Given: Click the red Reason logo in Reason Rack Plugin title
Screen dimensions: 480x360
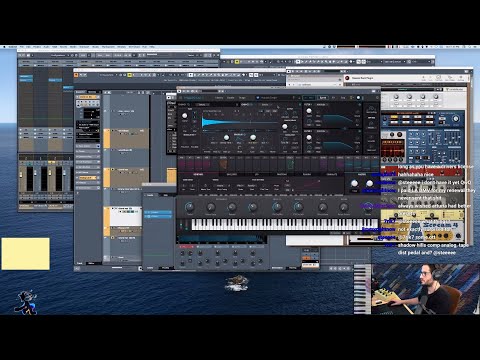Looking at the screenshot, I should 347,78.
